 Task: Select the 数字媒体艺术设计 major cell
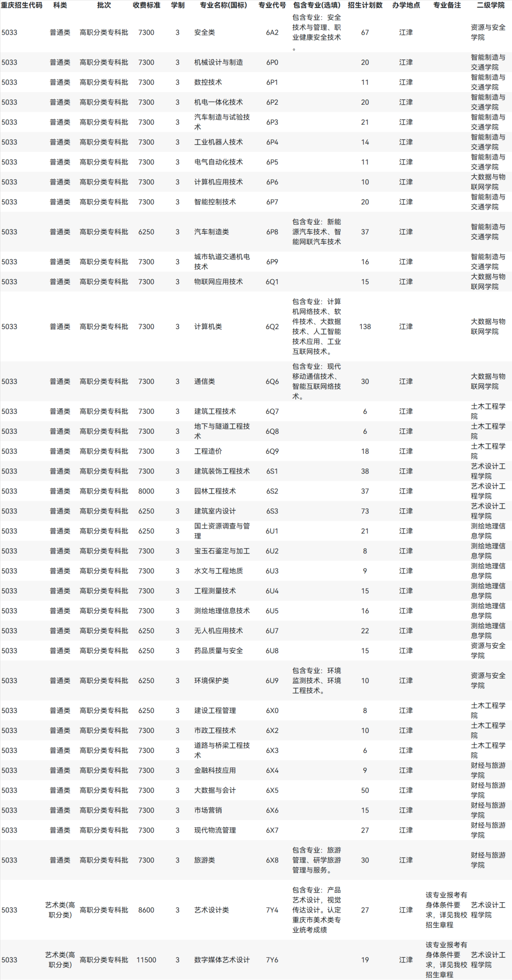coord(222,959)
